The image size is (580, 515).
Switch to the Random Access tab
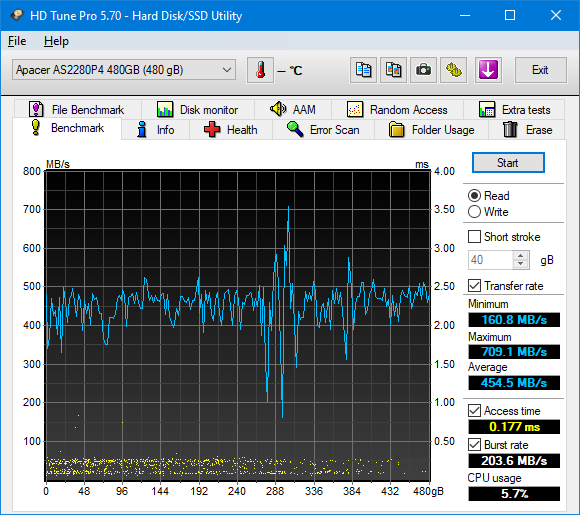397,110
